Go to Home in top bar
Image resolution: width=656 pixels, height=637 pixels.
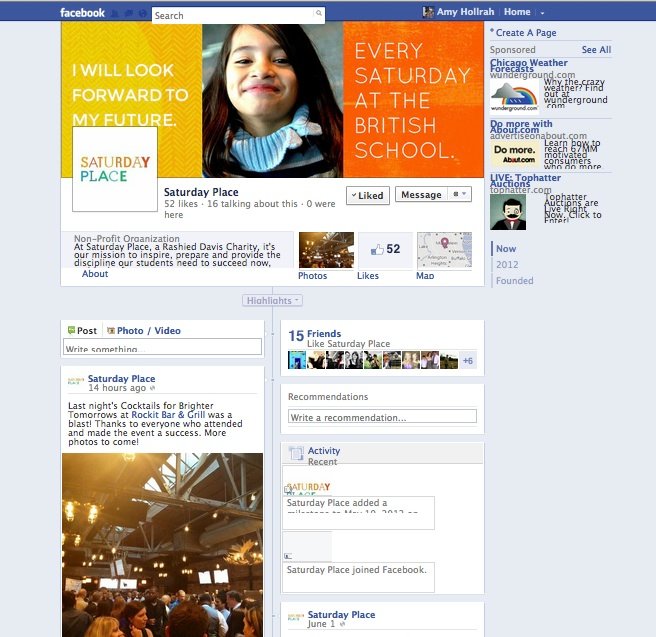(x=517, y=12)
